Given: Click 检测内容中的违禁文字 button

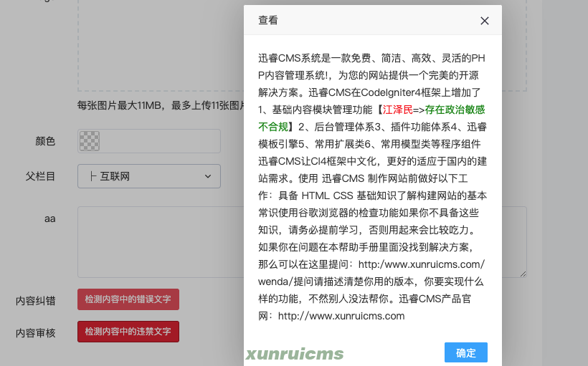Looking at the screenshot, I should [128, 332].
